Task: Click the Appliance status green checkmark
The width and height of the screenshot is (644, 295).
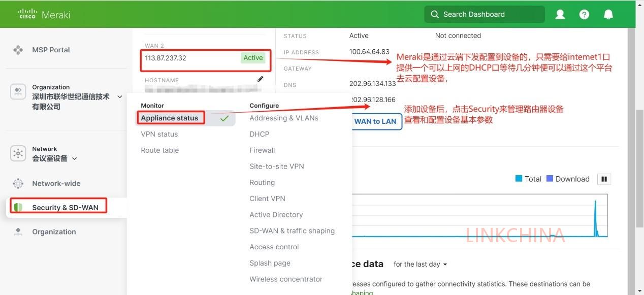Action: click(x=224, y=118)
